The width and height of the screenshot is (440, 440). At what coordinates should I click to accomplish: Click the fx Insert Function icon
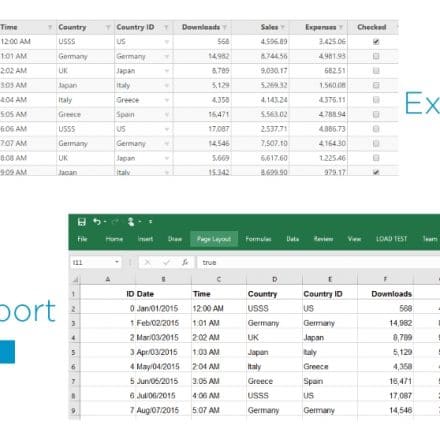185,263
